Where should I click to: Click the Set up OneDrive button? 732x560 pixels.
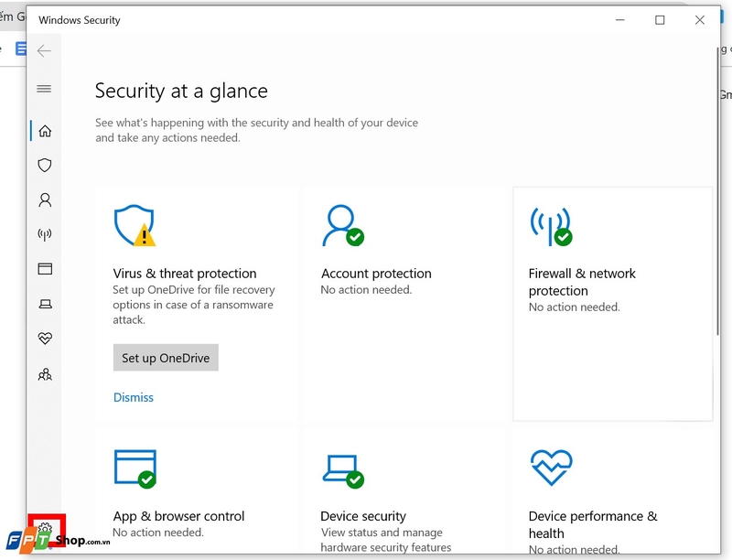[x=166, y=358]
